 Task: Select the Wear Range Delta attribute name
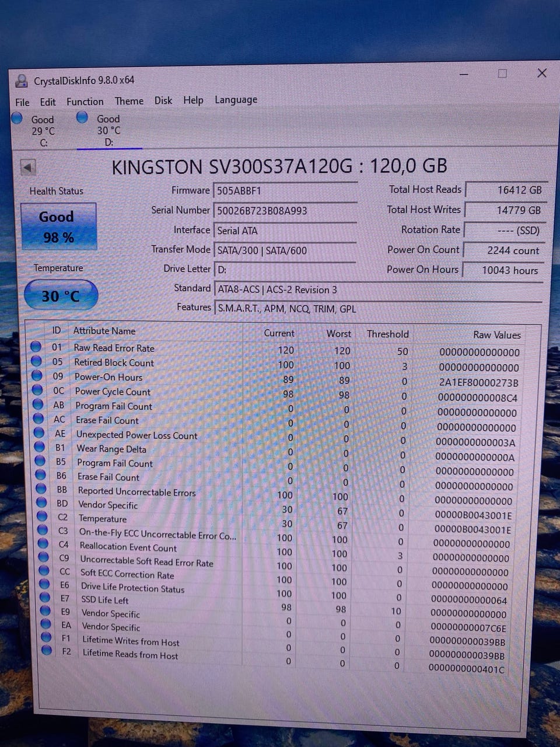point(111,449)
